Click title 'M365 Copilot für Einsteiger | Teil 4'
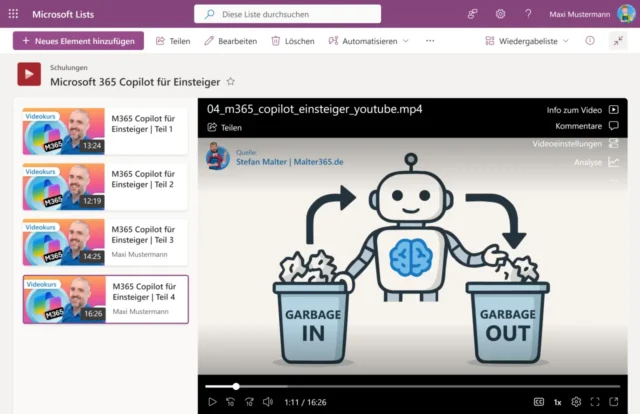 coord(144,292)
